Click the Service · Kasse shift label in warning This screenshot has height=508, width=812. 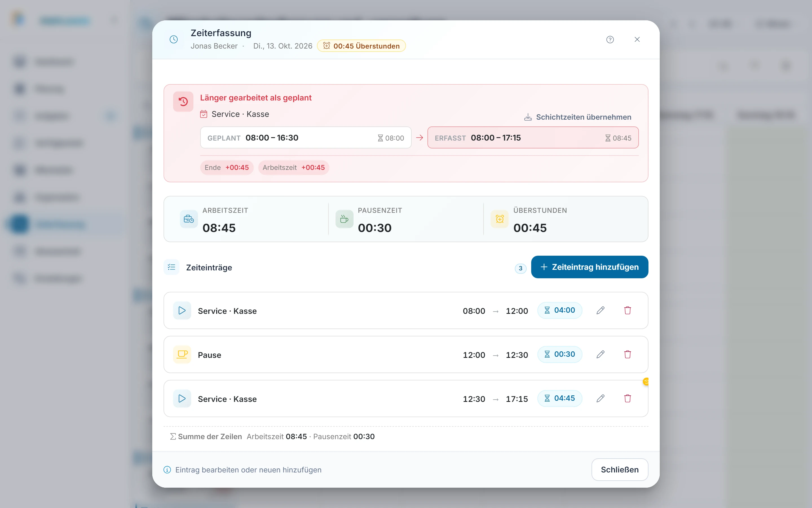coord(240,114)
